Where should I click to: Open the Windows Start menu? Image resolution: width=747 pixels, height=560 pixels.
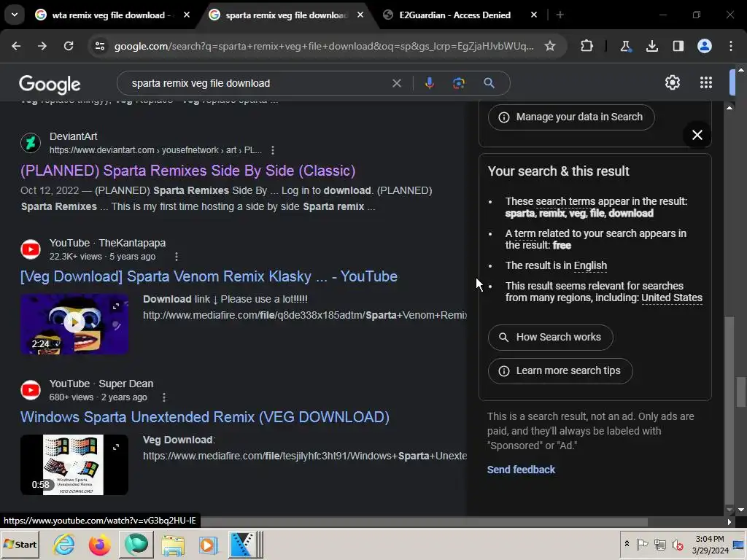tap(20, 544)
